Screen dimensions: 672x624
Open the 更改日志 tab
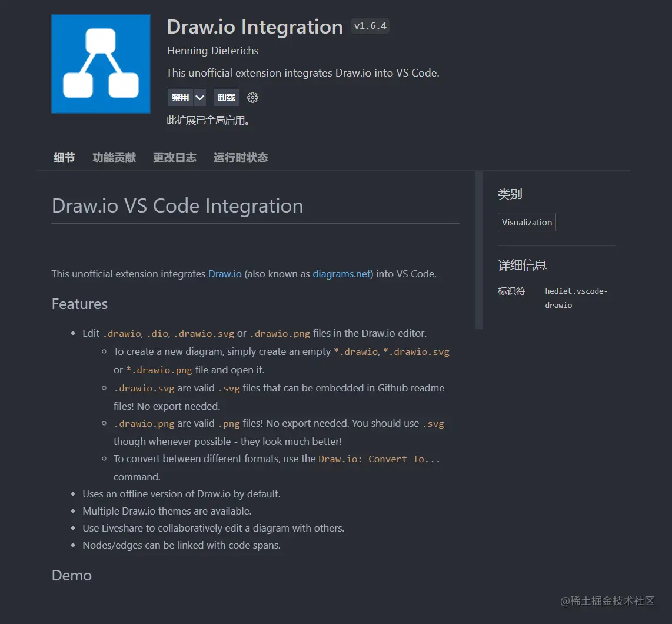[174, 158]
